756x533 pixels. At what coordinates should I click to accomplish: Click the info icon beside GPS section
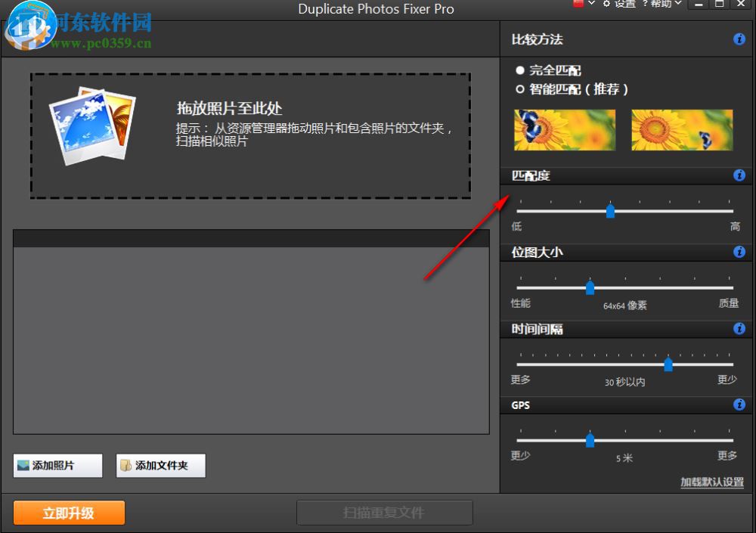(739, 405)
